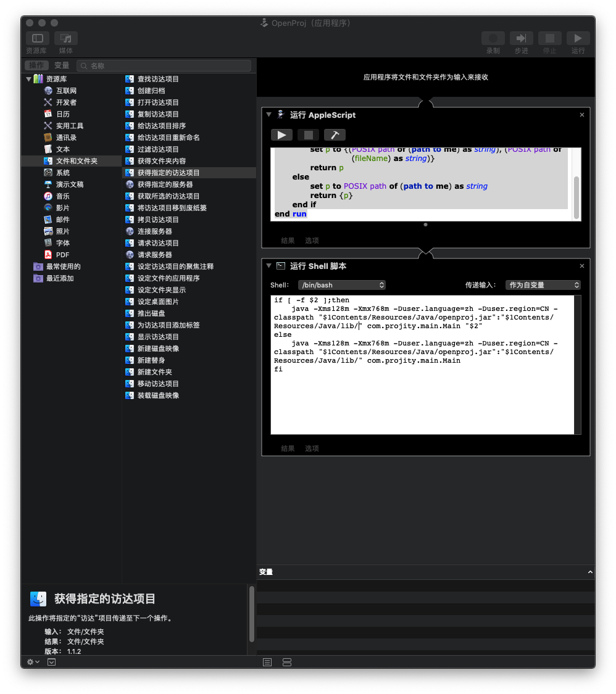Select the 开发者 category

click(x=67, y=102)
